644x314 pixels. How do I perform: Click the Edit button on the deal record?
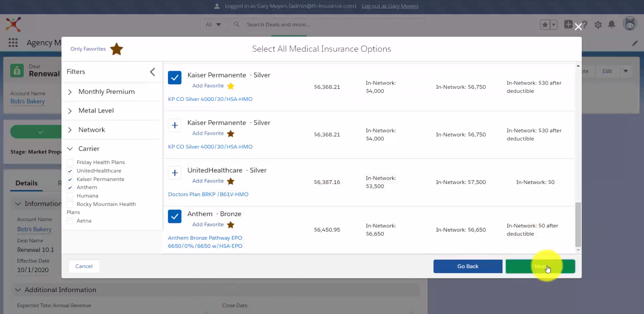(607, 71)
